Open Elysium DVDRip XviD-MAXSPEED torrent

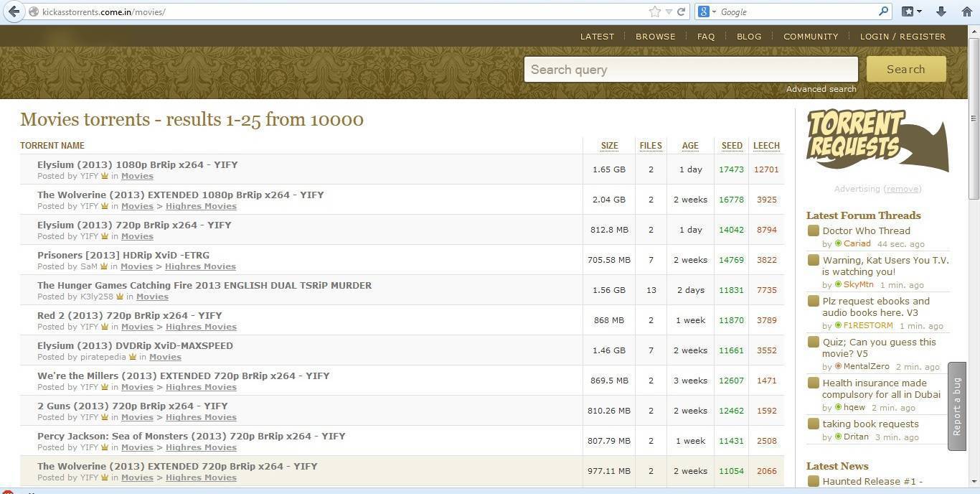135,345
